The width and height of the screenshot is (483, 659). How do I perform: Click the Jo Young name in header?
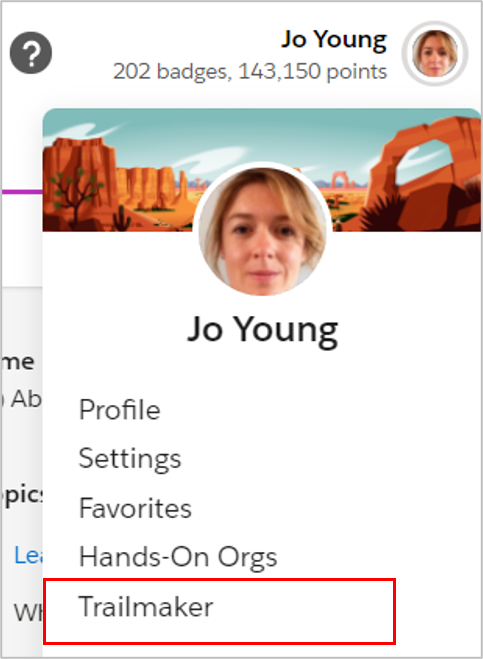(x=334, y=40)
